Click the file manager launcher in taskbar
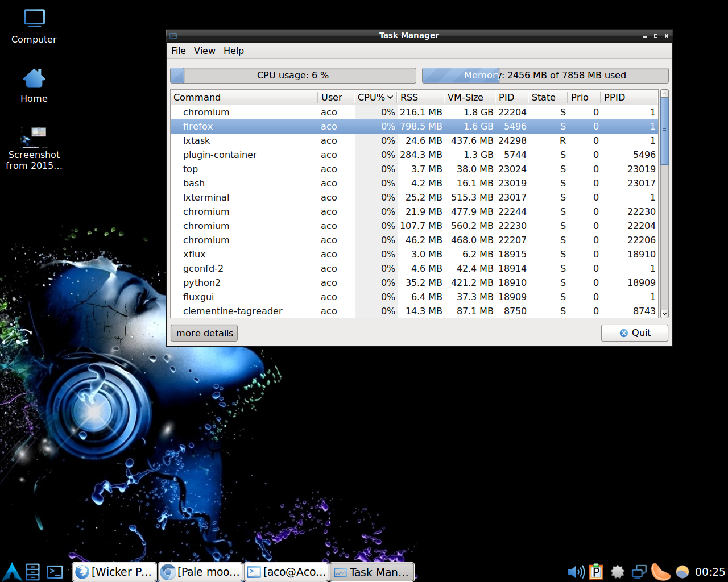This screenshot has width=728, height=582. coord(33,571)
